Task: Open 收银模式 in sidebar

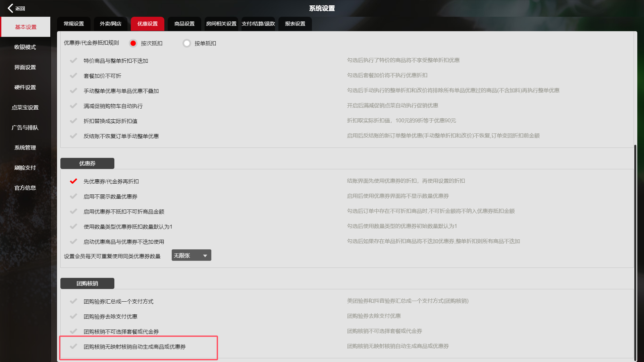Action: [x=25, y=47]
